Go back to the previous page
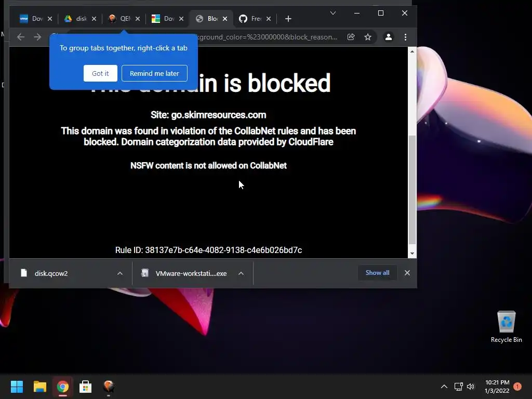 [21, 37]
